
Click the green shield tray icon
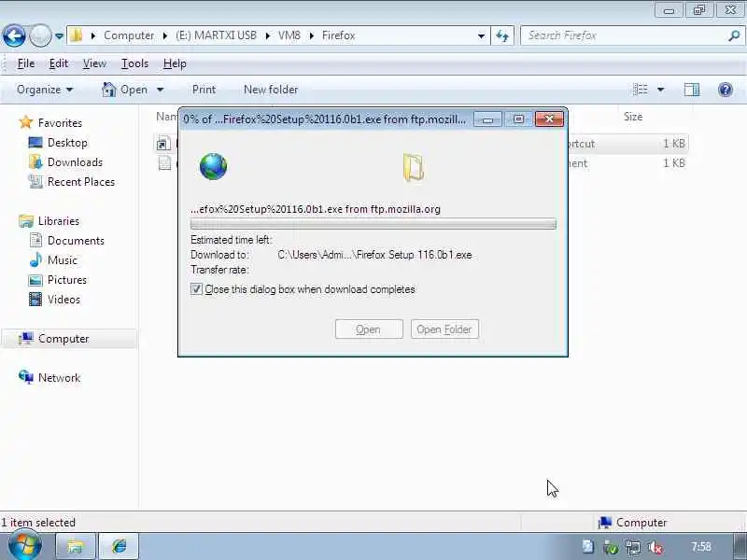611,547
